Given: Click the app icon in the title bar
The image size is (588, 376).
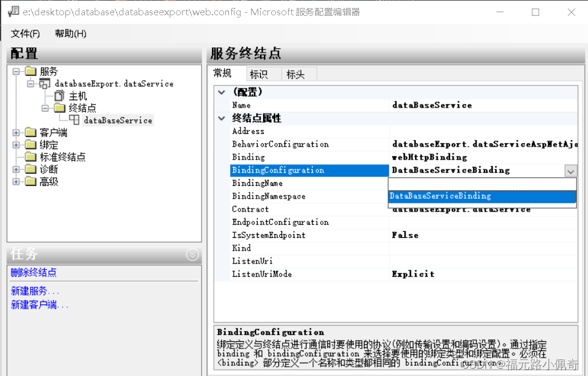Looking at the screenshot, I should [x=13, y=12].
